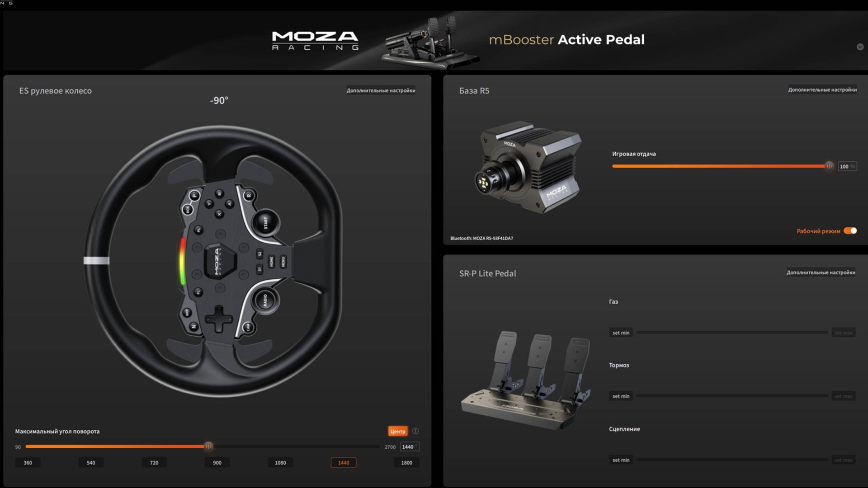Toggle the Рабочий режим switch off
This screenshot has width=868, height=488.
849,230
